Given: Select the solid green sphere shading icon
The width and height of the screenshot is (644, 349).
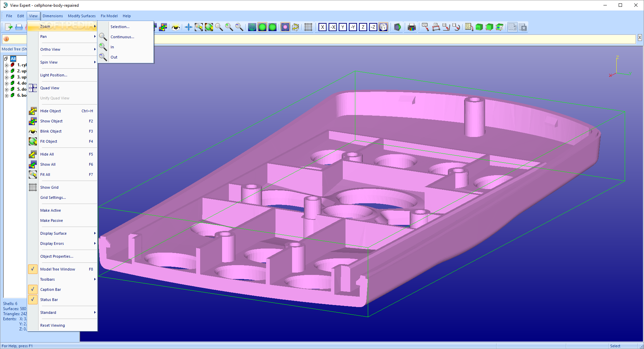Looking at the screenshot, I should (262, 27).
